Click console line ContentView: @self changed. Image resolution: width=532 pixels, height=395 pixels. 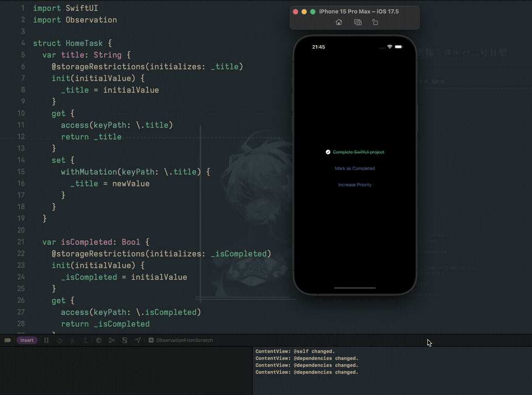pyautogui.click(x=295, y=351)
